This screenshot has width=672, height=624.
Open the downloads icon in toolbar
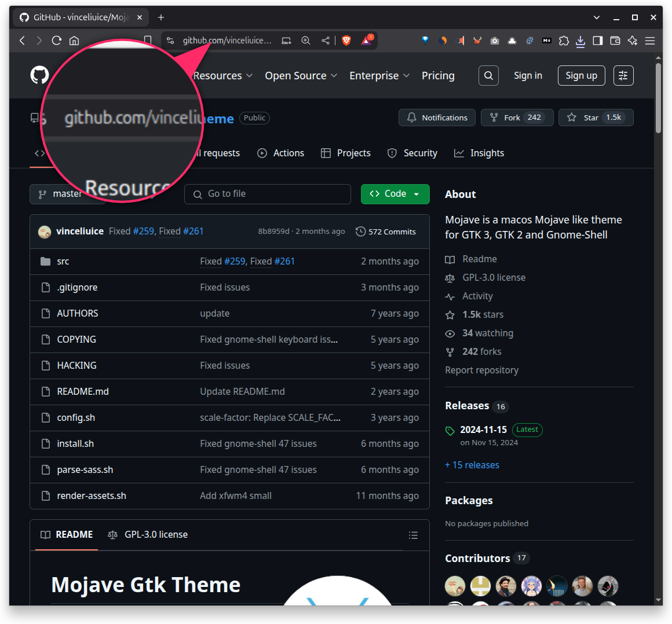tap(580, 41)
